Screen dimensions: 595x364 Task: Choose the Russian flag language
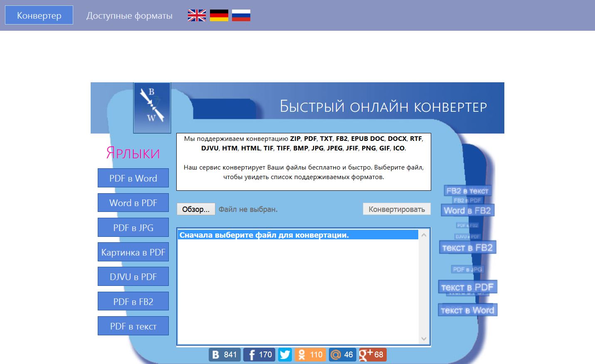pyautogui.click(x=241, y=15)
